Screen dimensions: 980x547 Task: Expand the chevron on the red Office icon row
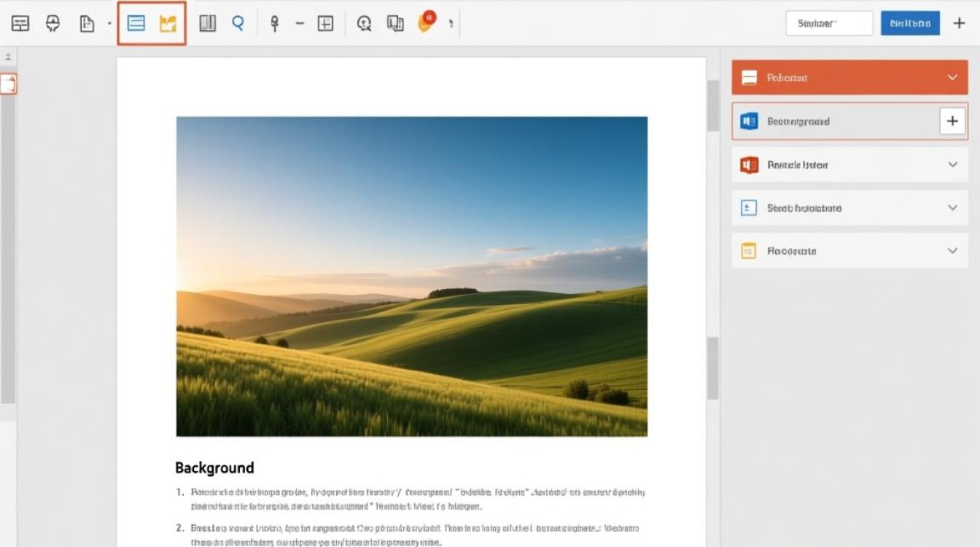pyautogui.click(x=952, y=165)
